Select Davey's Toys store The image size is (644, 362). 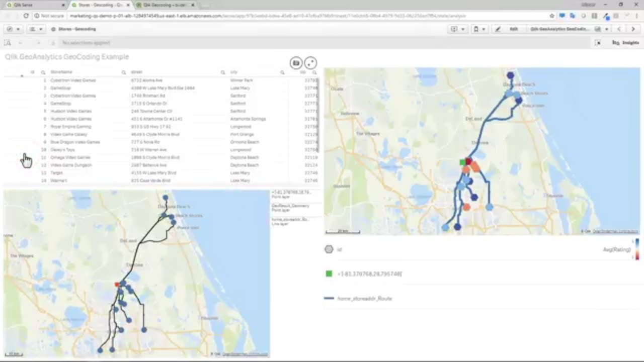[x=62, y=150]
